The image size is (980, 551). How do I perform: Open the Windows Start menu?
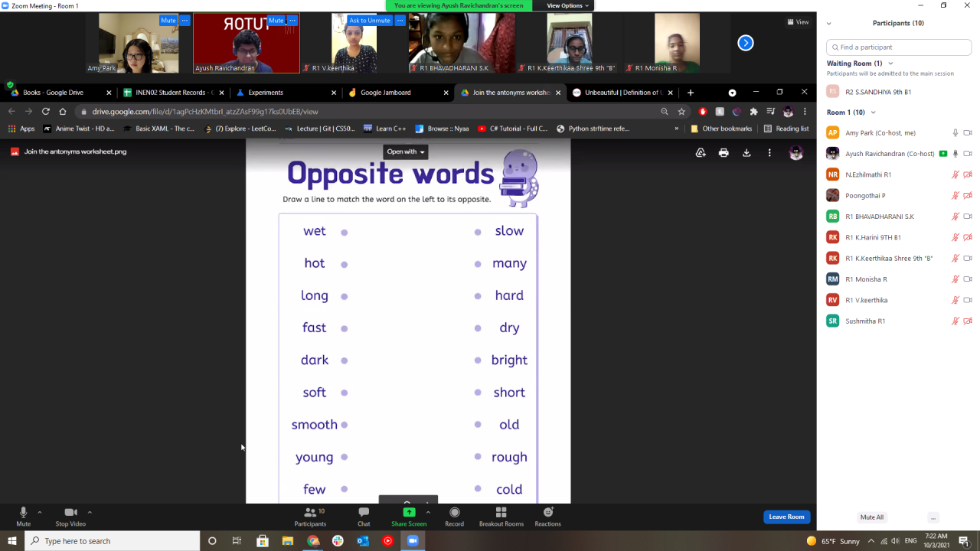(x=12, y=541)
